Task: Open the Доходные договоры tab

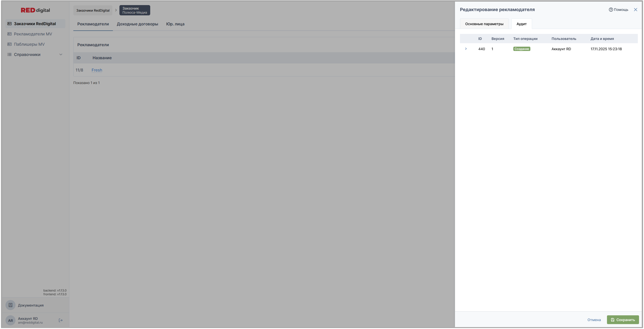Action: [x=137, y=24]
